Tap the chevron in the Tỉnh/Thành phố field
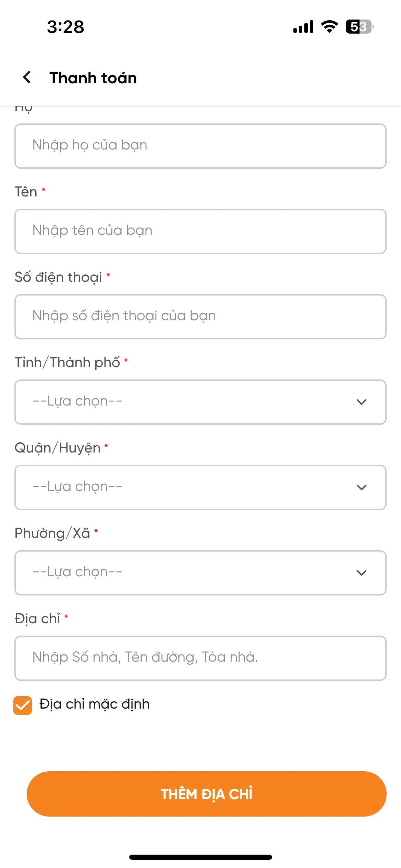401x868 pixels. click(362, 402)
